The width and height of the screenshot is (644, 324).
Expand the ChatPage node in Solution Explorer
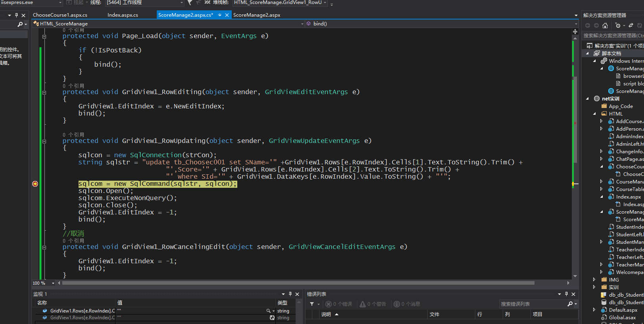(601, 159)
